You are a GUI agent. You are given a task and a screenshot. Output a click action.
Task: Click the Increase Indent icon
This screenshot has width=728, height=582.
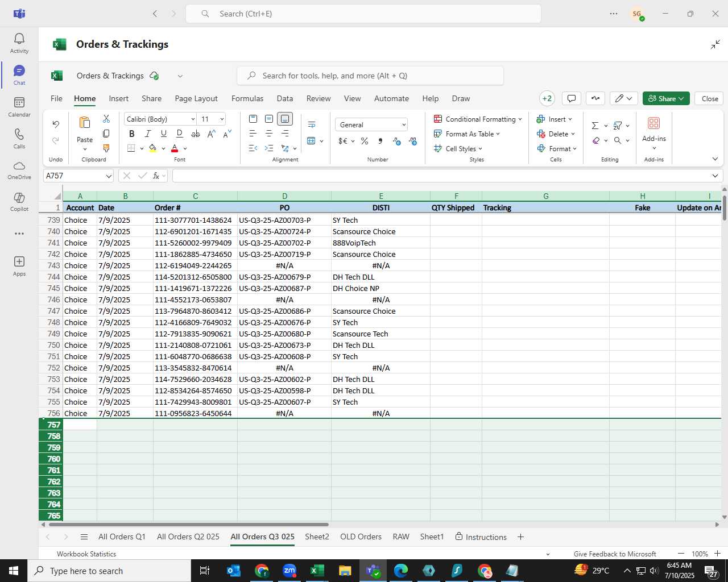269,148
